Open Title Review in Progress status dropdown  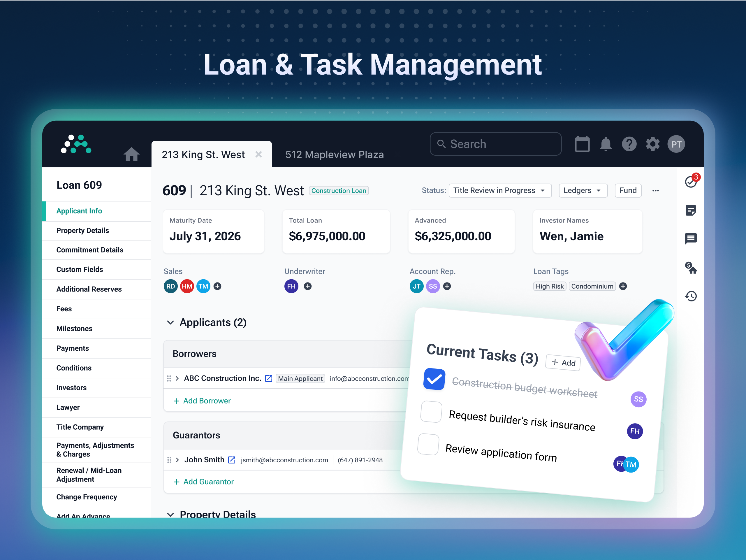click(x=500, y=191)
